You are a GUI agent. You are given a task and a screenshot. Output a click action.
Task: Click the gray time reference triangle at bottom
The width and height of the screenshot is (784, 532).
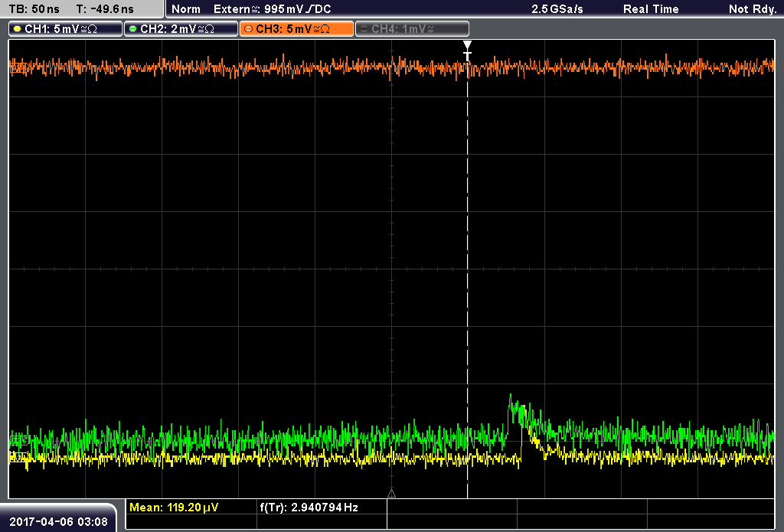point(391,494)
